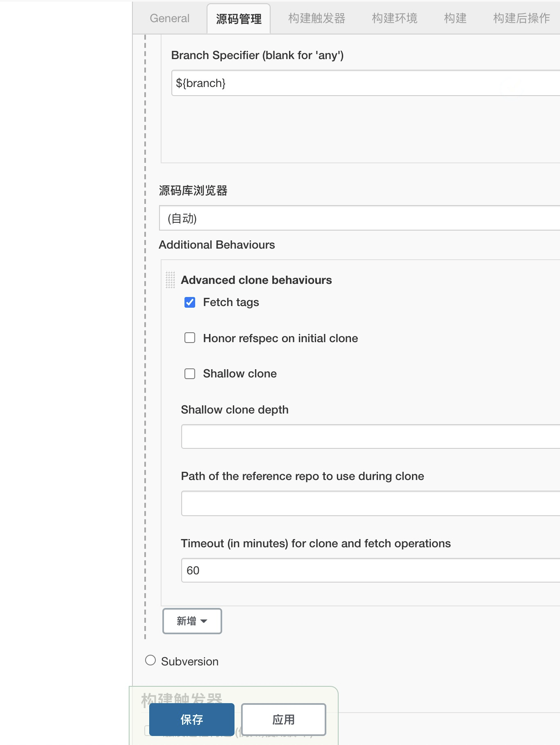Go to the 构建触发器 tab

tap(317, 18)
